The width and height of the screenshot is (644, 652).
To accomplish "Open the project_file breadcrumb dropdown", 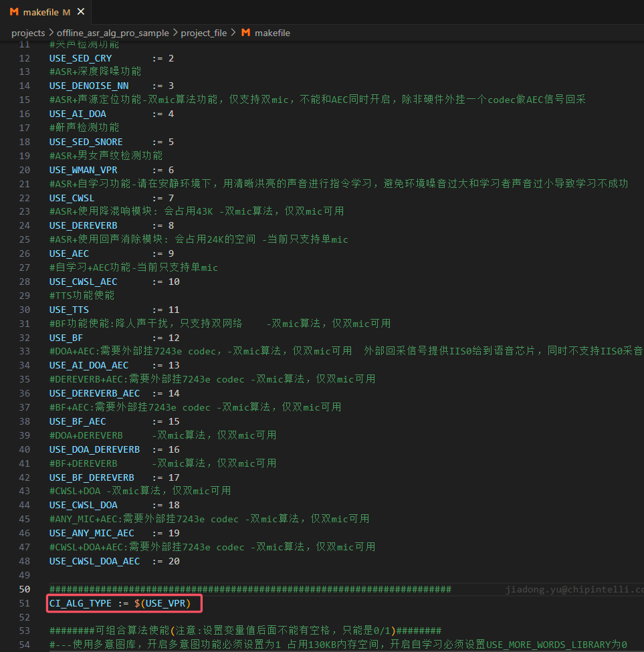I will click(205, 33).
